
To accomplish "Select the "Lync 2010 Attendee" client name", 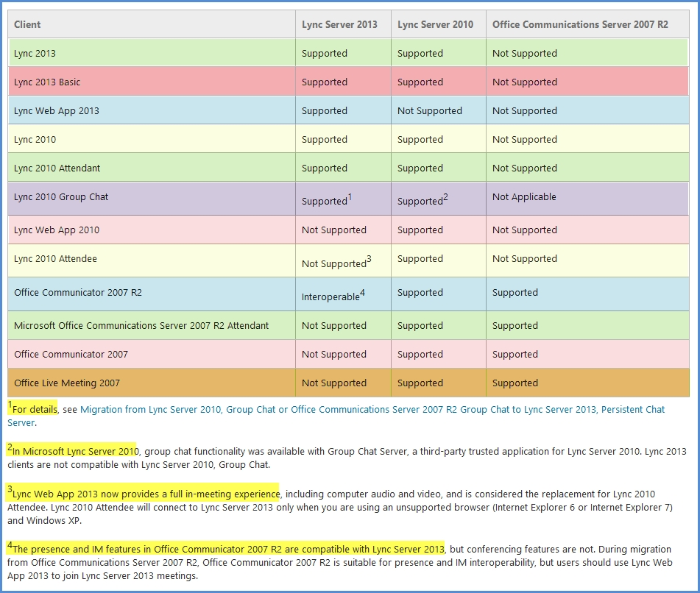I will [x=55, y=259].
